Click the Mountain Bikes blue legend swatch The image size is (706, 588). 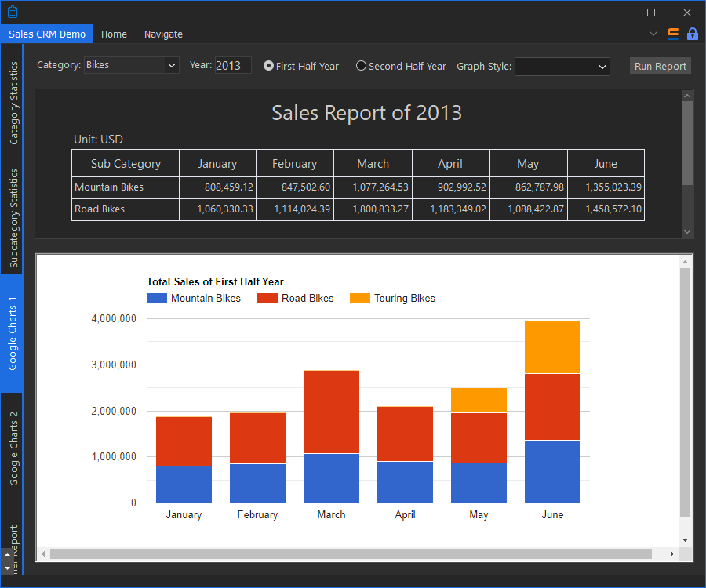157,298
